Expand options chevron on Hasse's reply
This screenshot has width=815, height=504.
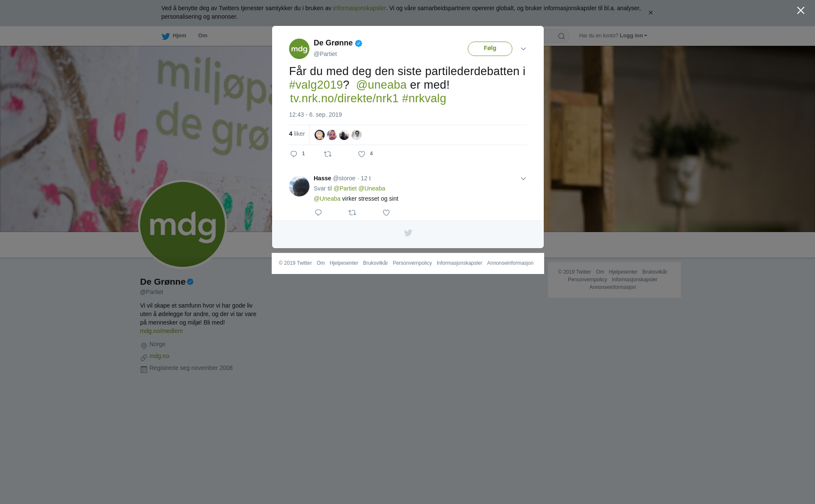click(x=523, y=179)
